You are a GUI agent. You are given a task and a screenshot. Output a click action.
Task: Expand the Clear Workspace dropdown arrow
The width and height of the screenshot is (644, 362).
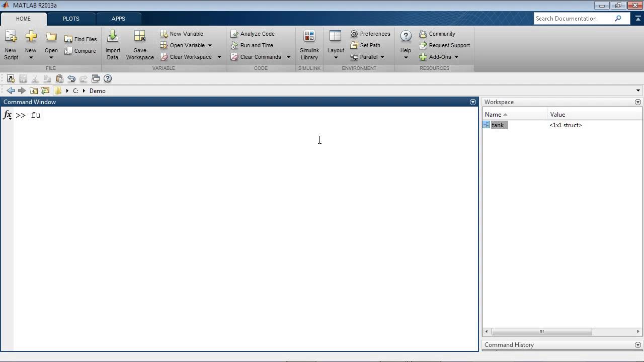[x=219, y=57]
